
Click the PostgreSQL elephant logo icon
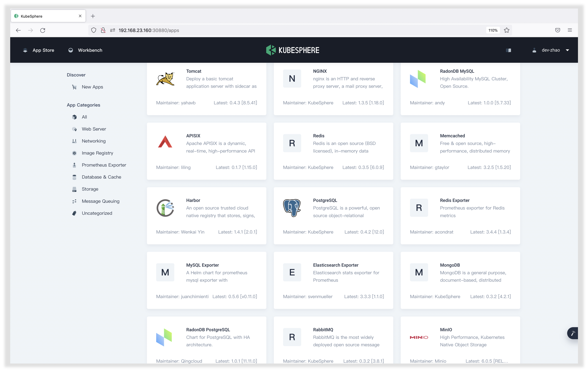pos(292,208)
